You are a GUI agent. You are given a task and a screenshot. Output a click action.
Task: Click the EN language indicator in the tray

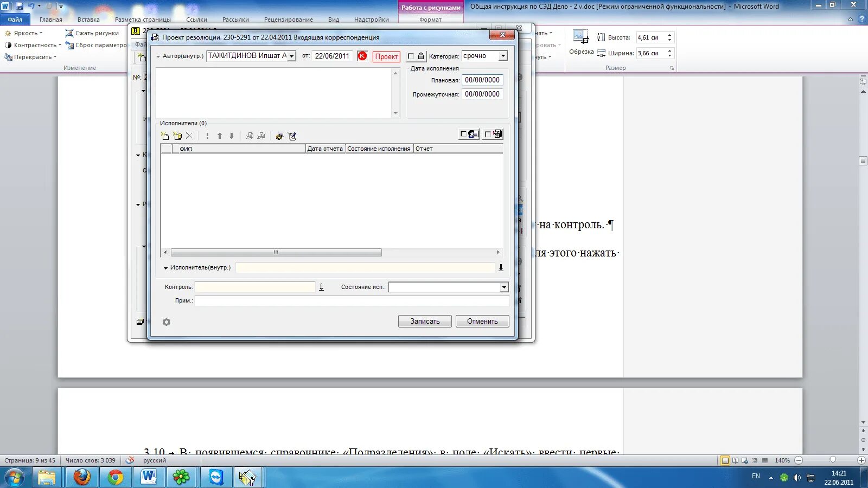click(x=756, y=476)
